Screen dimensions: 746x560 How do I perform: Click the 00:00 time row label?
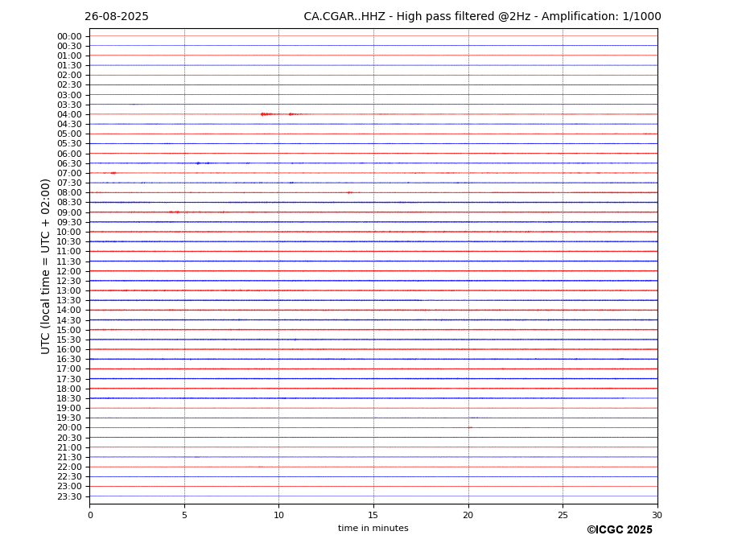tap(69, 37)
